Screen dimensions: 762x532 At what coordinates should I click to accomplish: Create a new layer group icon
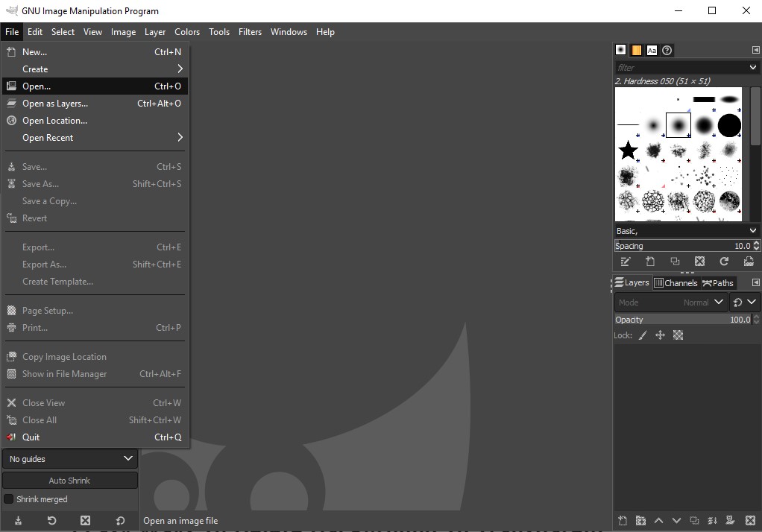click(640, 520)
